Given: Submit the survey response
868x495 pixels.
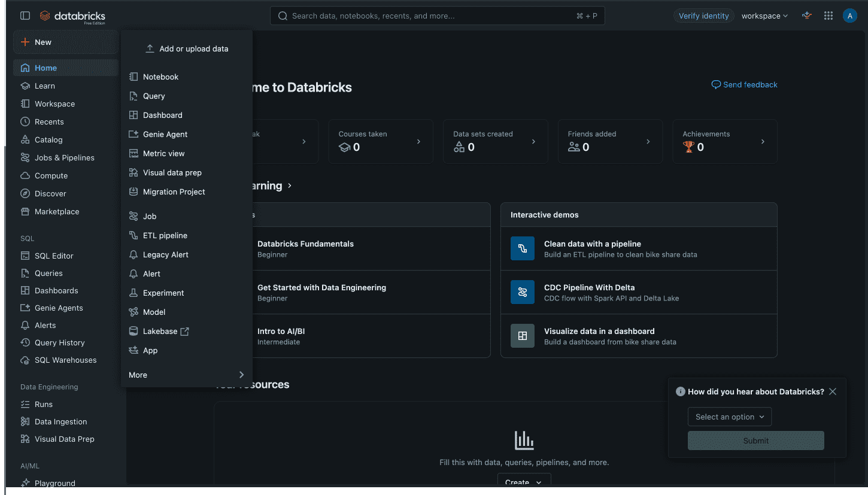Looking at the screenshot, I should [756, 441].
